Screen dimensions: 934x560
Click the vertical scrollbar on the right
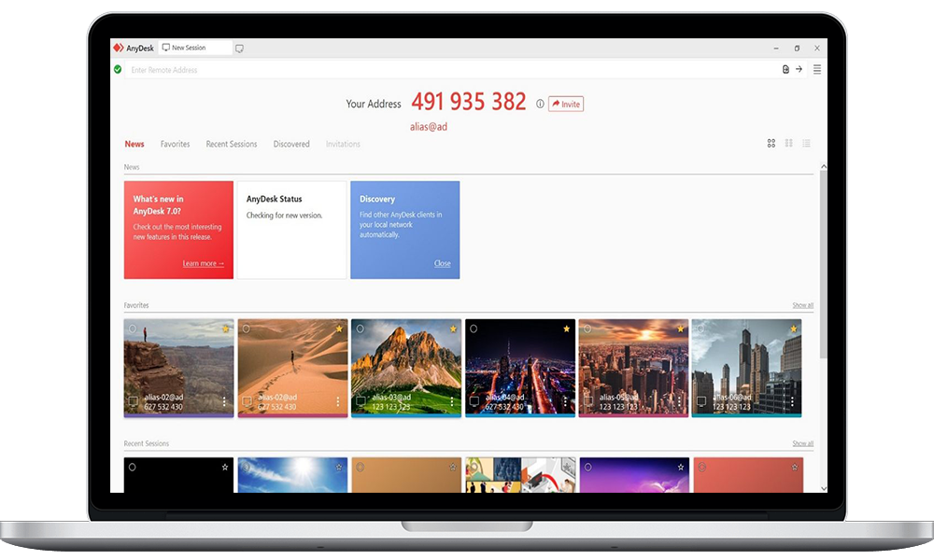point(823,261)
